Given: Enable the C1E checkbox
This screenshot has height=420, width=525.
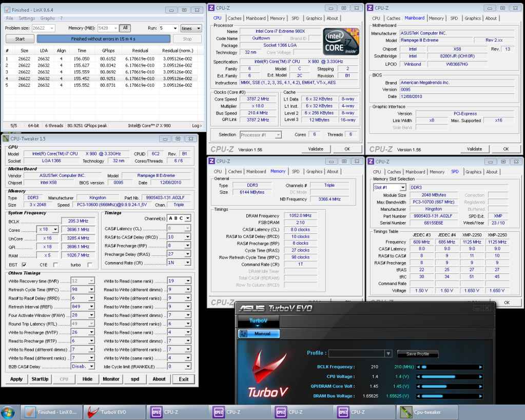Looking at the screenshot, I should (55, 265).
